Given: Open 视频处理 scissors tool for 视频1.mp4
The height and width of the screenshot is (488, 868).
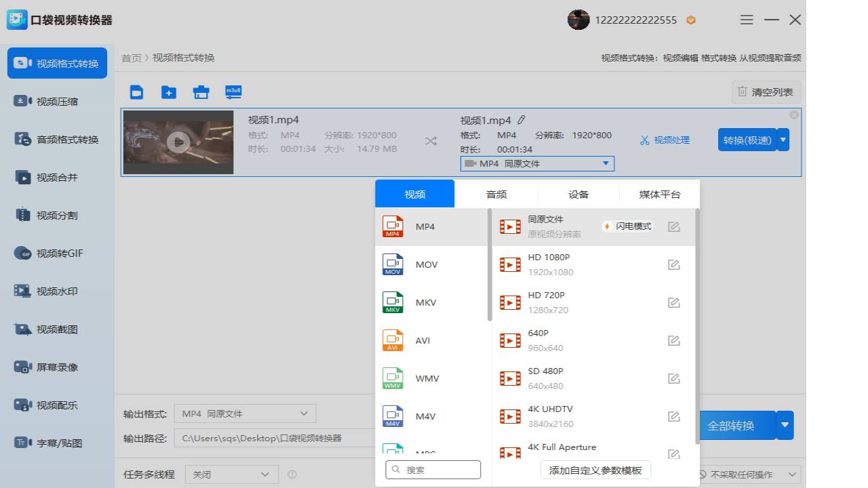Looking at the screenshot, I should point(665,140).
